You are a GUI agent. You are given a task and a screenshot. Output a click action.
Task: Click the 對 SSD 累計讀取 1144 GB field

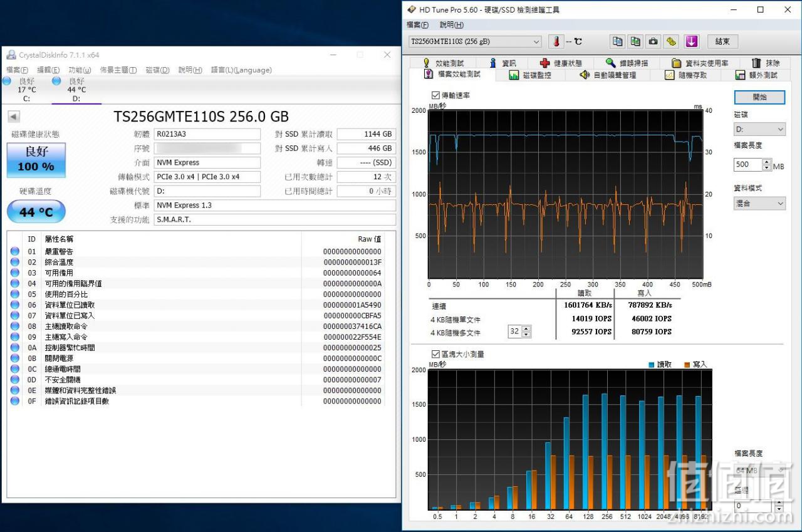click(x=367, y=134)
